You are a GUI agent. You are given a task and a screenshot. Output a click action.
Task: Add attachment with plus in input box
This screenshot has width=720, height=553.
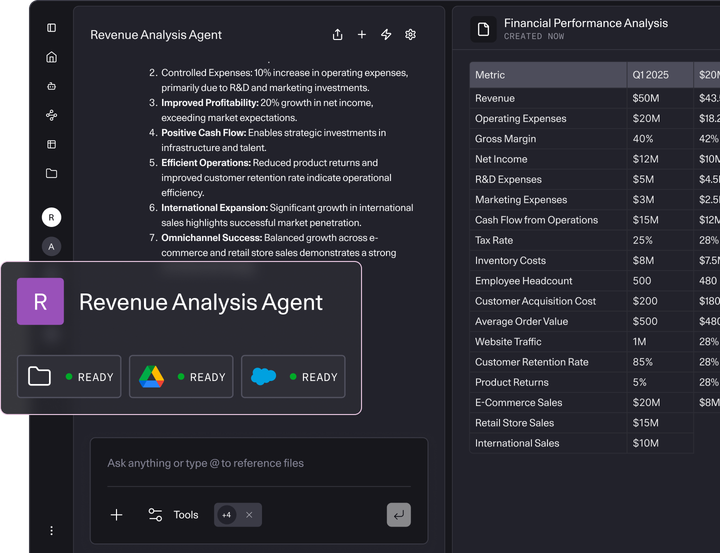[117, 514]
